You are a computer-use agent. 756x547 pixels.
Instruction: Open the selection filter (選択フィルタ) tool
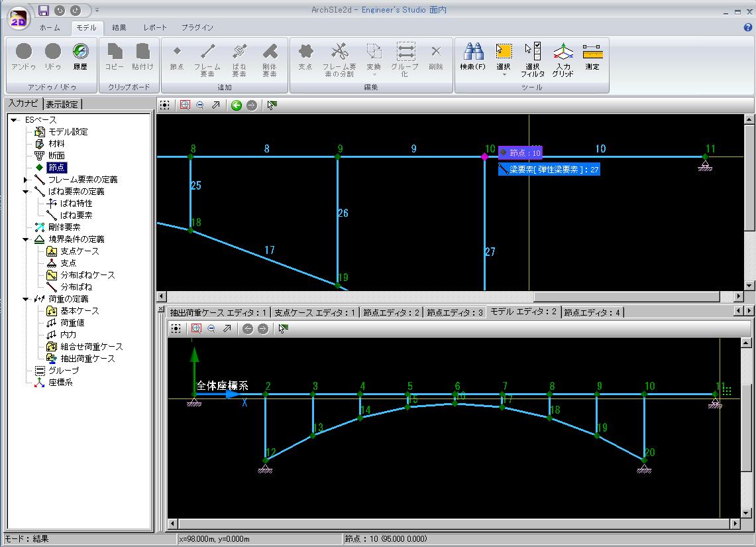pos(533,60)
